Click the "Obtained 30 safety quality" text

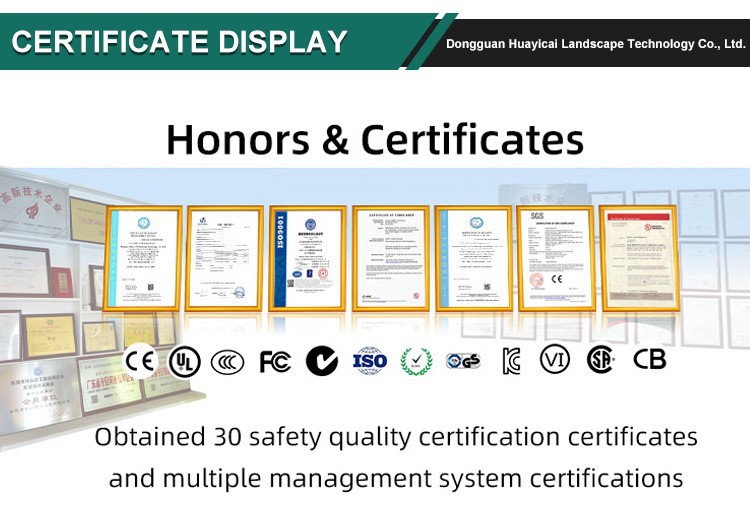click(x=396, y=437)
